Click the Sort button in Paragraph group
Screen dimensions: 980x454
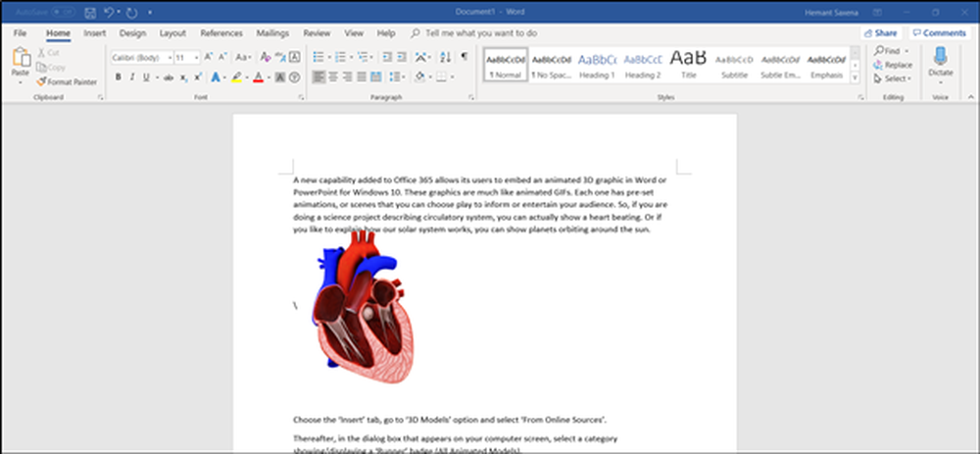click(x=444, y=57)
